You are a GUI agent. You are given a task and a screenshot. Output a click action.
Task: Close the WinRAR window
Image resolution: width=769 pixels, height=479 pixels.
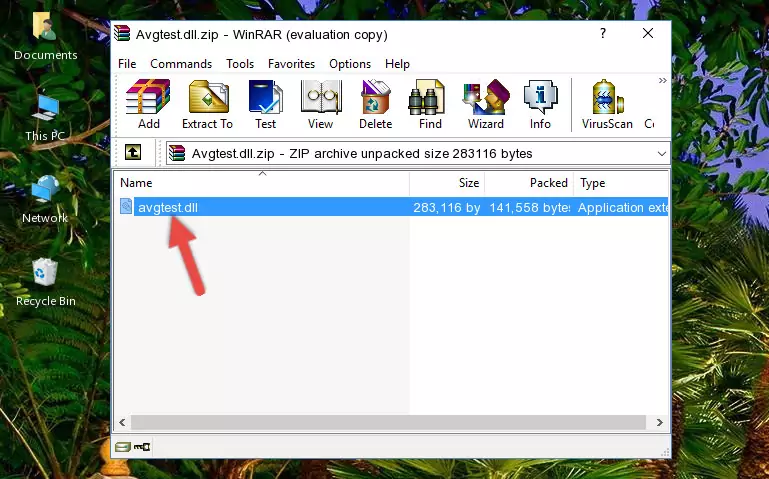pos(648,33)
